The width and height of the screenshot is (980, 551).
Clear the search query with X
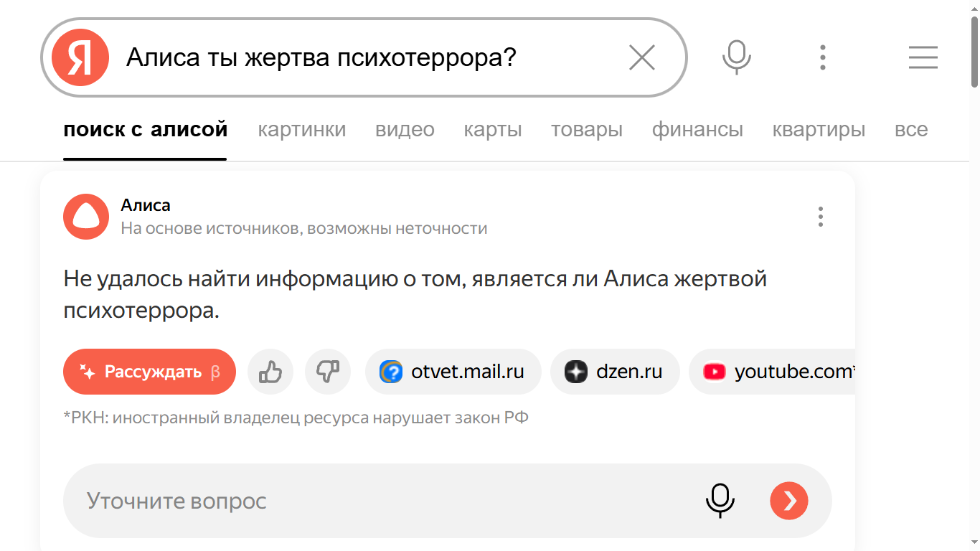(641, 57)
